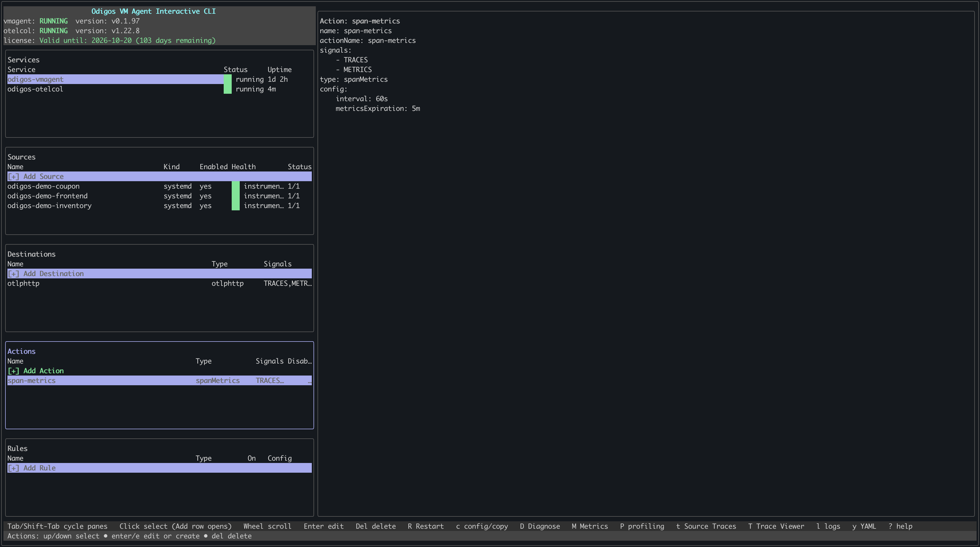This screenshot has height=547, width=980.
Task: Click the otelcol version v1.22.8
Action: 108,31
